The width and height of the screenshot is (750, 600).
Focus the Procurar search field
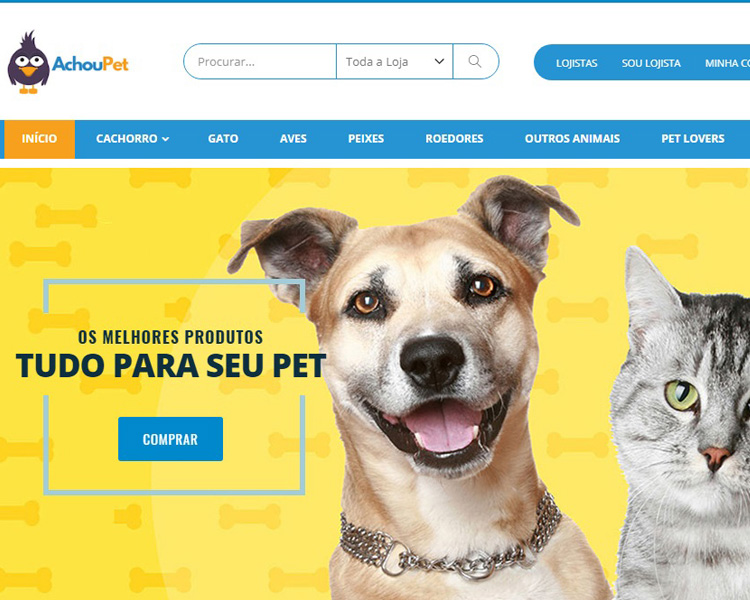click(x=261, y=61)
